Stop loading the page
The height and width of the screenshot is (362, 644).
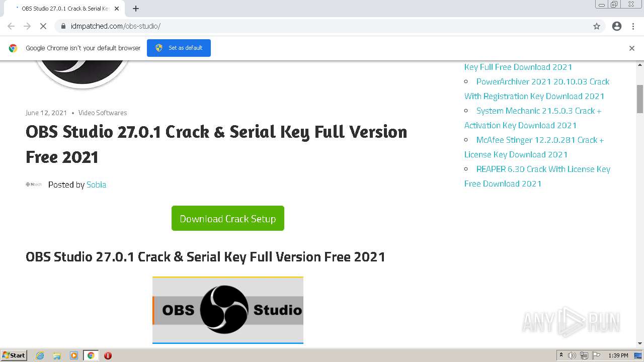tap(43, 26)
